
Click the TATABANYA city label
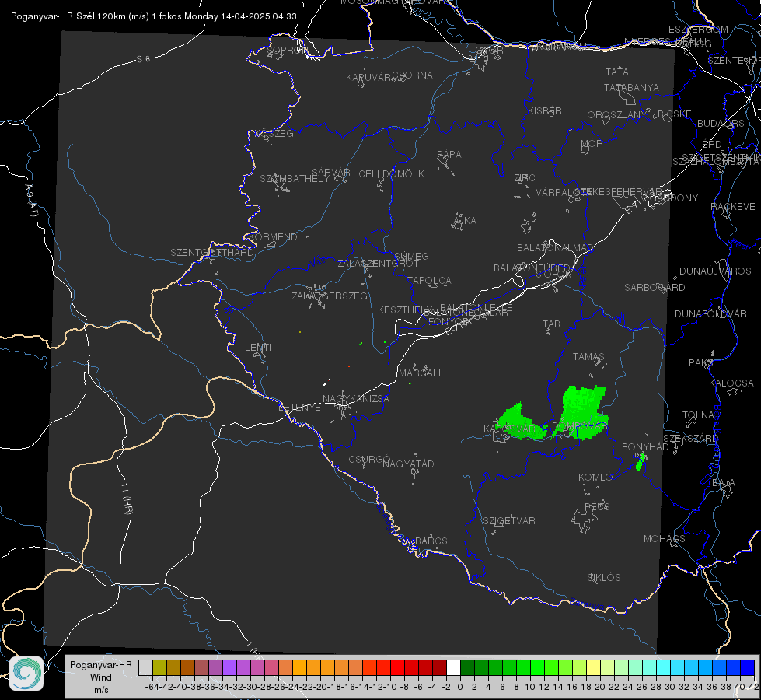pos(631,87)
